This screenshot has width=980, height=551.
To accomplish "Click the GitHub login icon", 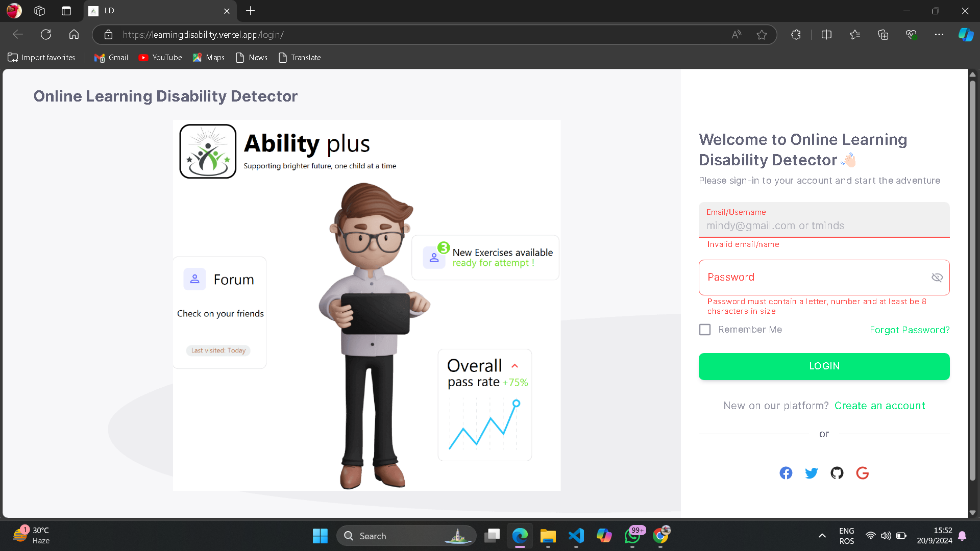I will tap(837, 473).
